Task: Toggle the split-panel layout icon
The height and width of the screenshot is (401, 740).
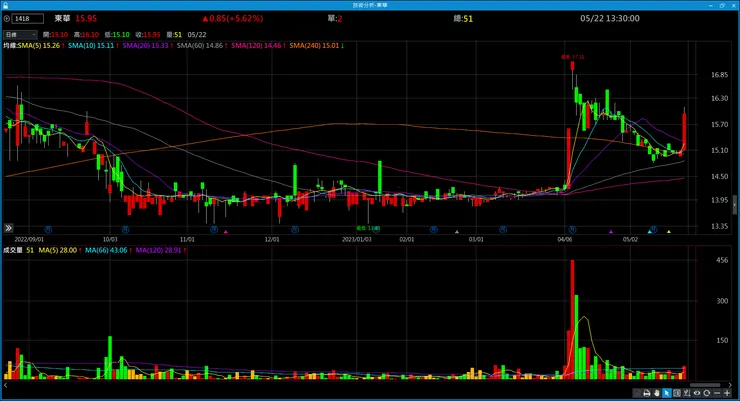Action: (677, 393)
